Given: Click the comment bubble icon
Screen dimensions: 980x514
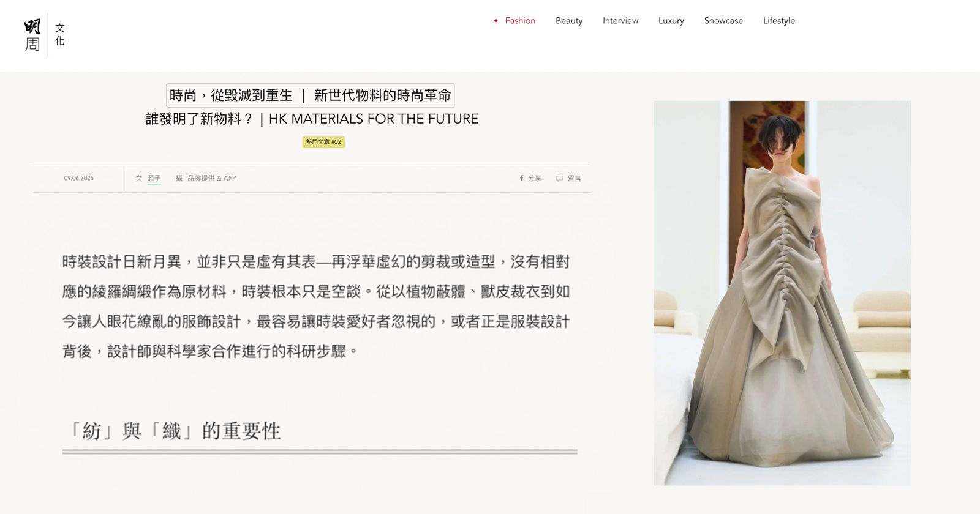Looking at the screenshot, I should pos(559,179).
